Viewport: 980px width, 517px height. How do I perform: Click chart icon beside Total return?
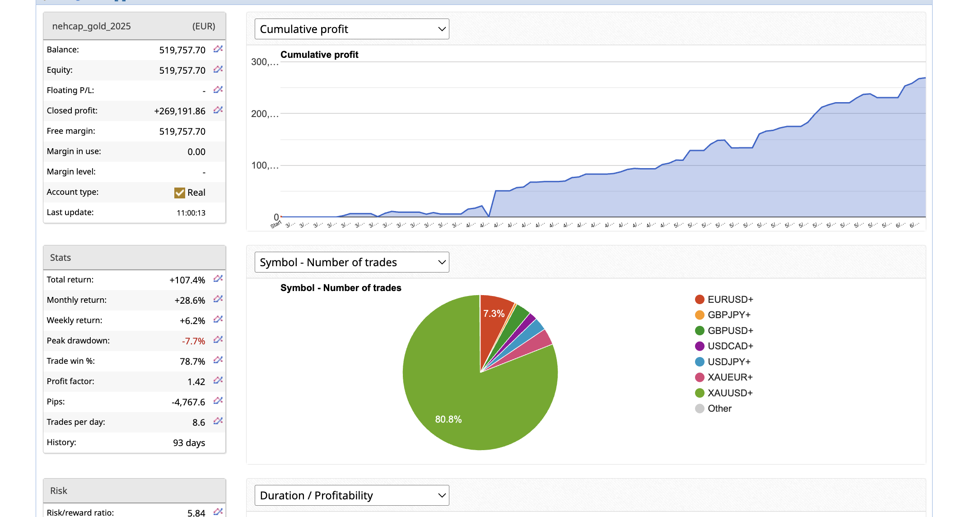pos(218,278)
